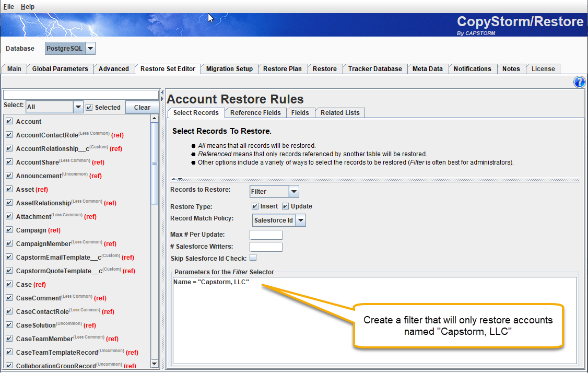Toggle the CaseTeamMember checkbox

click(9, 339)
